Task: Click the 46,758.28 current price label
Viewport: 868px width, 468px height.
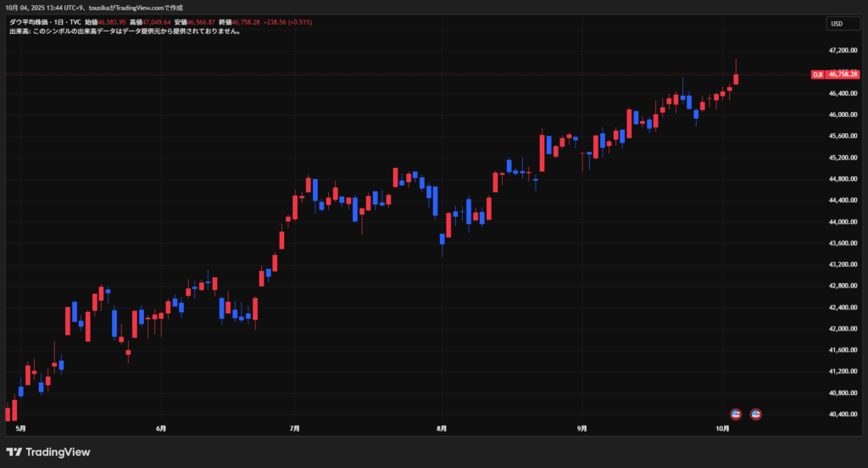Action: tap(843, 75)
